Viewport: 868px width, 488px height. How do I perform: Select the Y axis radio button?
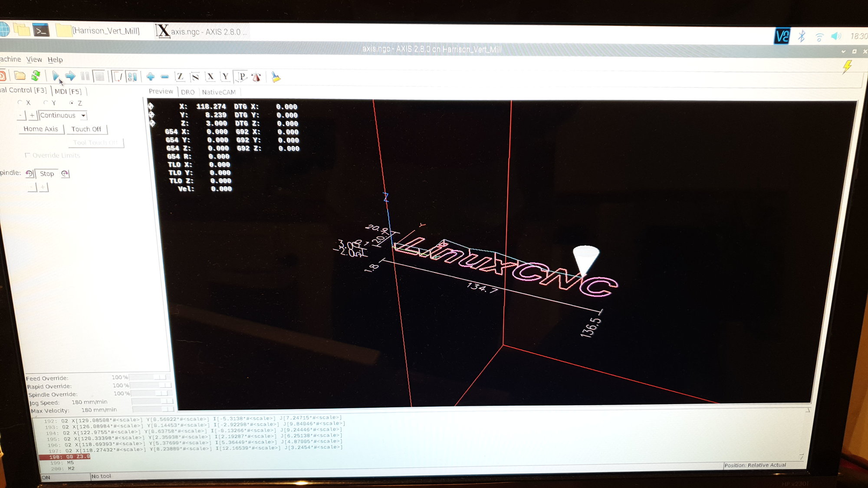coord(46,103)
